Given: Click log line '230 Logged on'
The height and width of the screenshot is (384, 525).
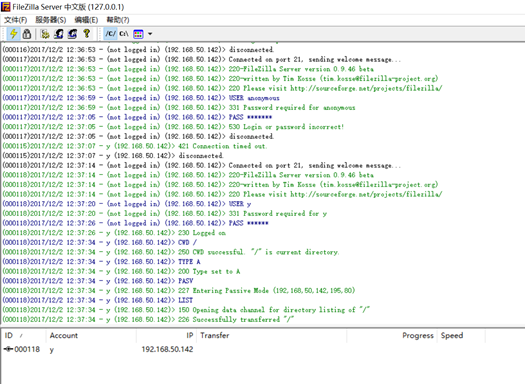Looking at the screenshot, I should point(114,233).
